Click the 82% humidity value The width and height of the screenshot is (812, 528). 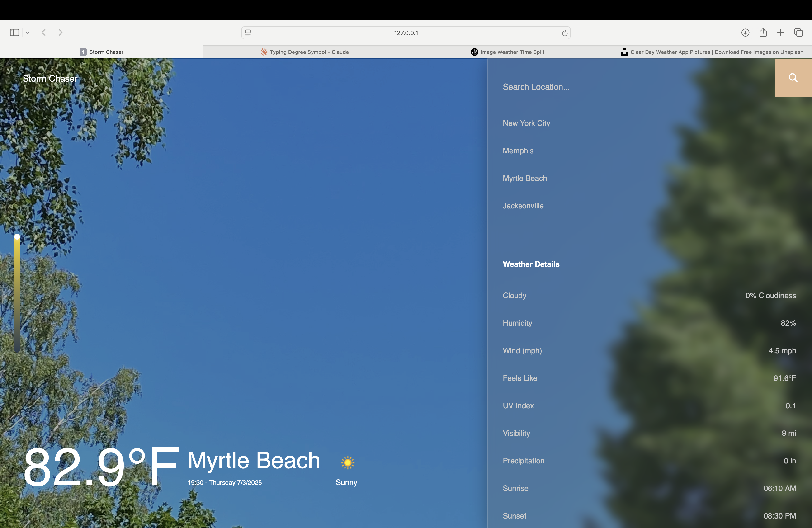[788, 323]
